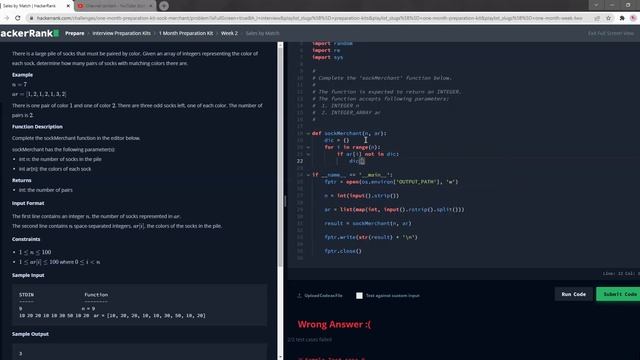Click the 'Input Format' heading
Image resolution: width=640 pixels, height=360 pixels.
[x=28, y=203]
